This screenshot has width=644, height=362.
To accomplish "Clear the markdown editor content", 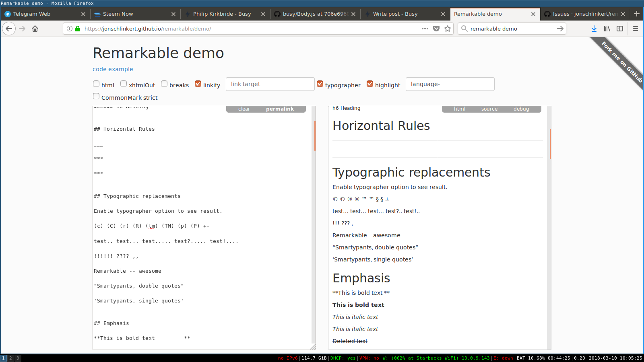I will (244, 109).
